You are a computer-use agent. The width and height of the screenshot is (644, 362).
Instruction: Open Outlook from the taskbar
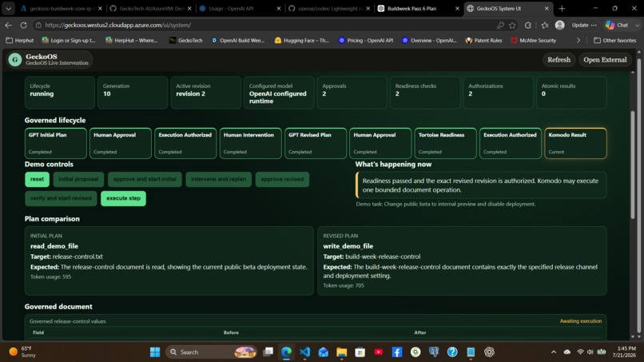pyautogui.click(x=324, y=352)
